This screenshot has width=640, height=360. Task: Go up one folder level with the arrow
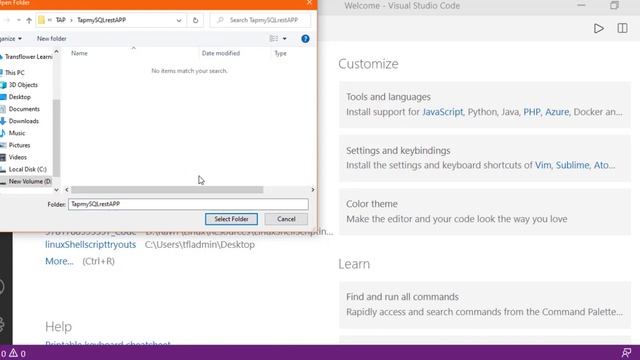29,20
